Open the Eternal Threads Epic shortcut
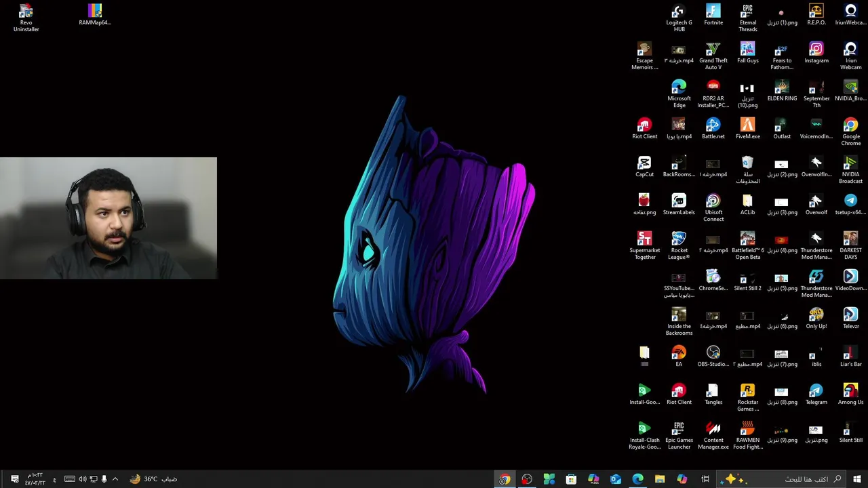 click(x=748, y=18)
